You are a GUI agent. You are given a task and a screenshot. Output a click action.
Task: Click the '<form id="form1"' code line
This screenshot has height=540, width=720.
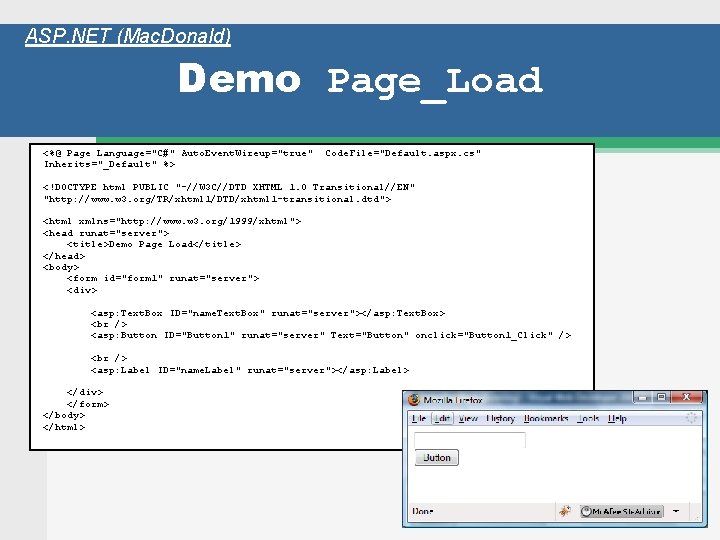pyautogui.click(x=163, y=278)
